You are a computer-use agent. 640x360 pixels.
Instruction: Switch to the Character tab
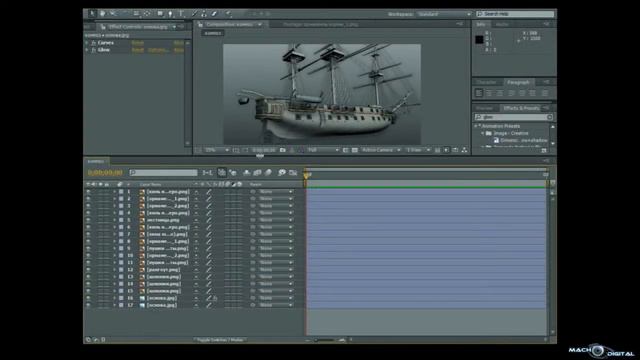pyautogui.click(x=487, y=82)
